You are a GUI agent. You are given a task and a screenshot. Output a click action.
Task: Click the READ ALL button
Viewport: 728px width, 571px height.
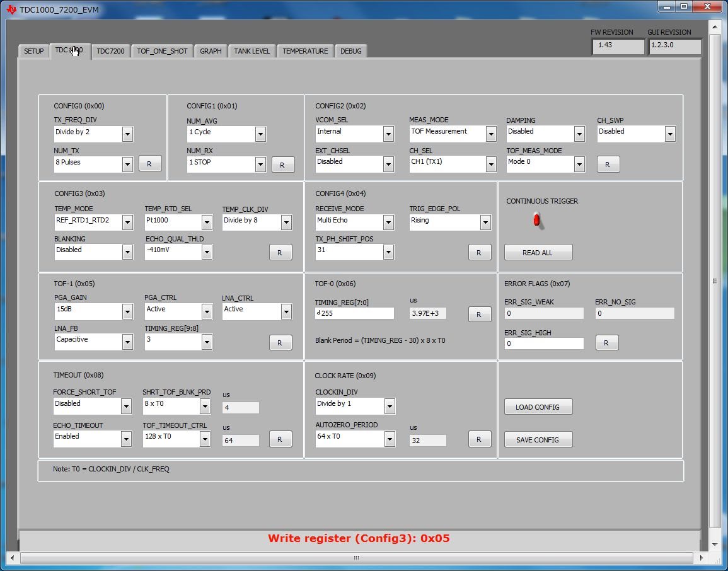(538, 253)
